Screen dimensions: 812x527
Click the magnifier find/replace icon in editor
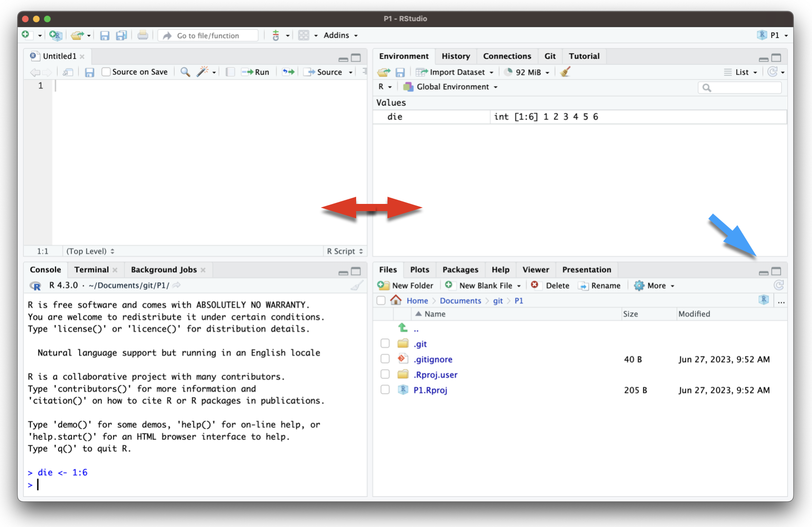click(x=185, y=72)
